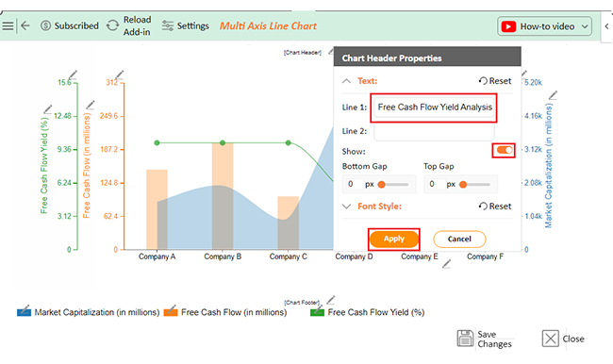Click the Close X box icon
613x364 pixels.
tap(551, 339)
